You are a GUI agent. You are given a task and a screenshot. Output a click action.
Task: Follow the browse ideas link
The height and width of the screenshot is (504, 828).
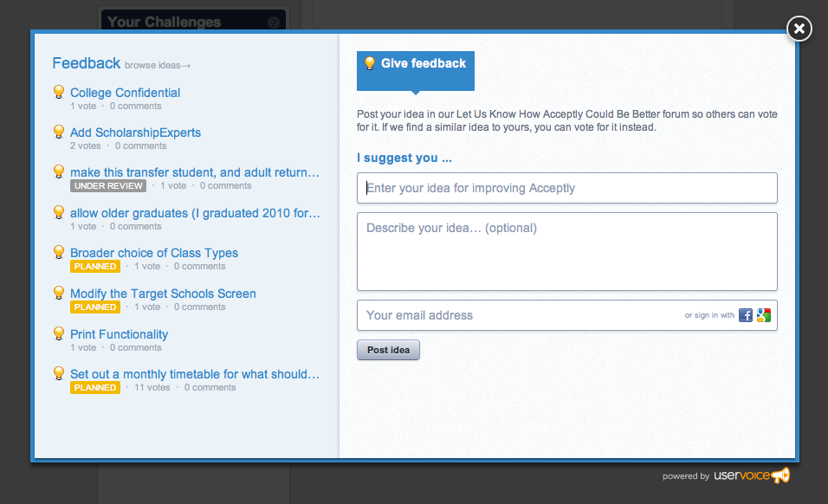tap(158, 66)
